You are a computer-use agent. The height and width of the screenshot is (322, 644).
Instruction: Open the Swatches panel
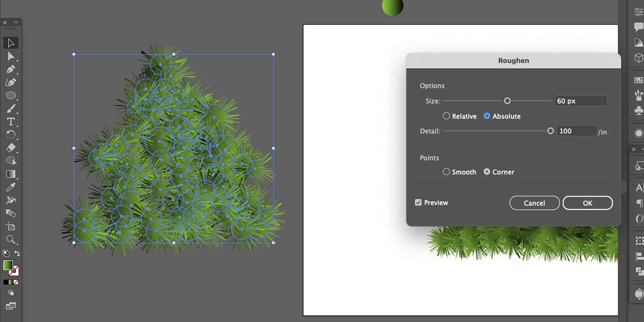639,80
